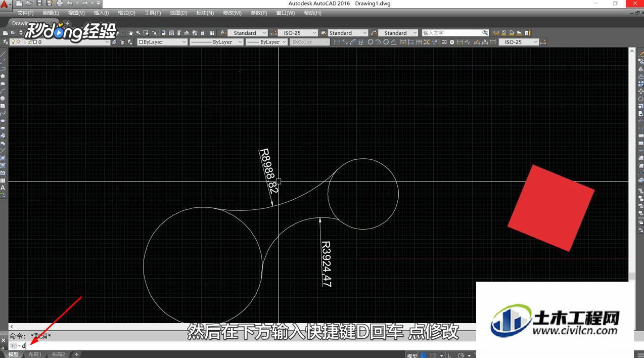Add a new layout with plus tab

coord(77,354)
